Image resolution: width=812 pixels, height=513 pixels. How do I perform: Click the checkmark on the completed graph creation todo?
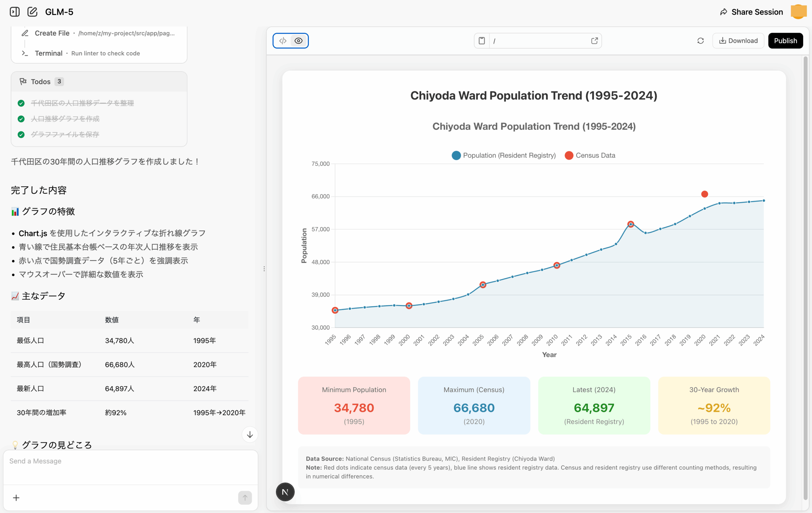click(21, 119)
